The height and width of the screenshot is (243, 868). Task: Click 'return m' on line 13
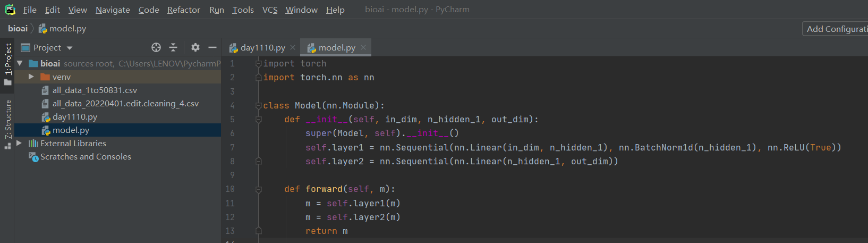327,231
